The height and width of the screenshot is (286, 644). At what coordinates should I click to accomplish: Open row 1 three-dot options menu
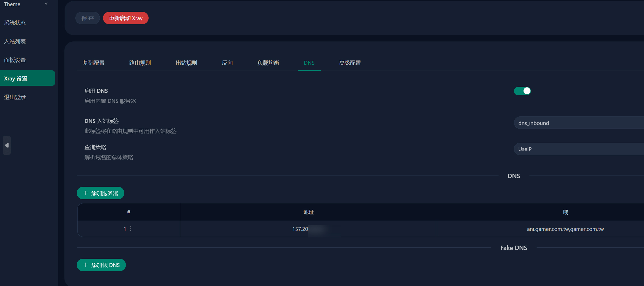pos(131,229)
